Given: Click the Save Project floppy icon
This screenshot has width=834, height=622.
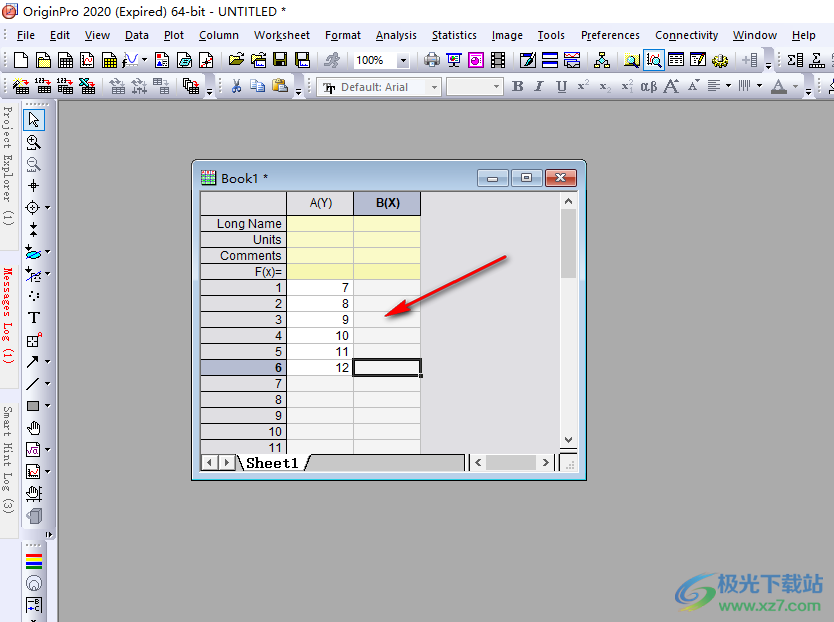Looking at the screenshot, I should coord(280,60).
